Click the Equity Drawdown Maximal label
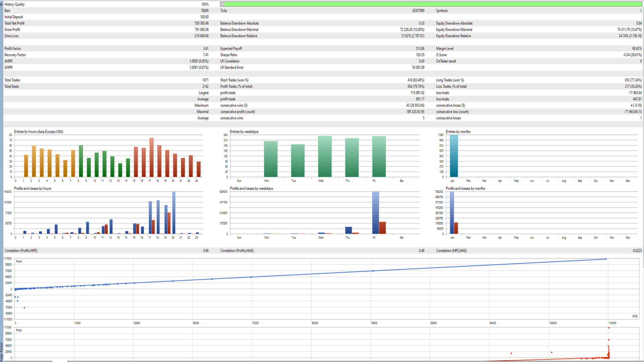 [x=454, y=30]
